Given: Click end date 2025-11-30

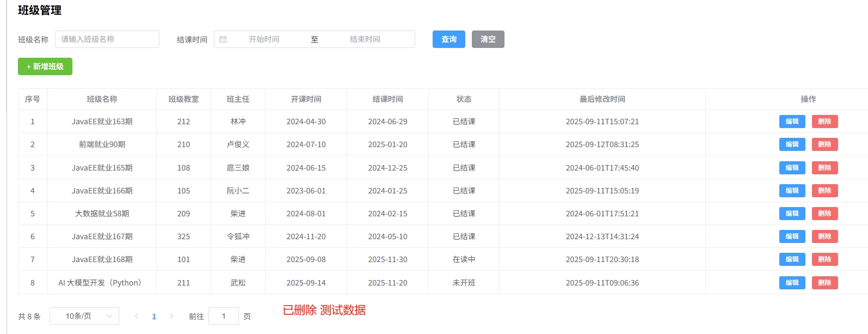Looking at the screenshot, I should click(x=388, y=259).
